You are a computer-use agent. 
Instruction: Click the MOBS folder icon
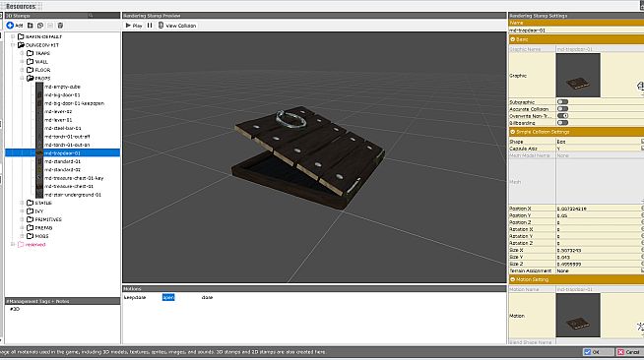coord(30,236)
